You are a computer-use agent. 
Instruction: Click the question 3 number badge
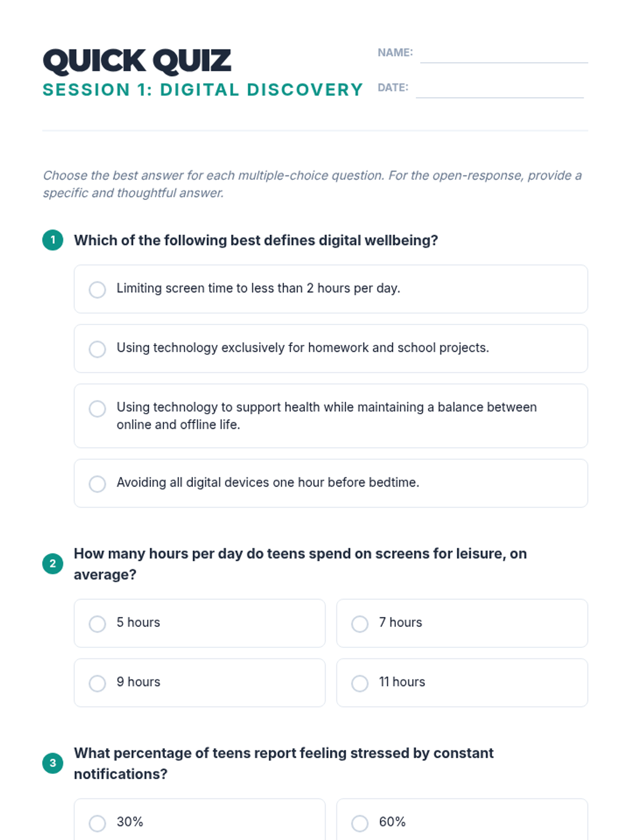[52, 763]
